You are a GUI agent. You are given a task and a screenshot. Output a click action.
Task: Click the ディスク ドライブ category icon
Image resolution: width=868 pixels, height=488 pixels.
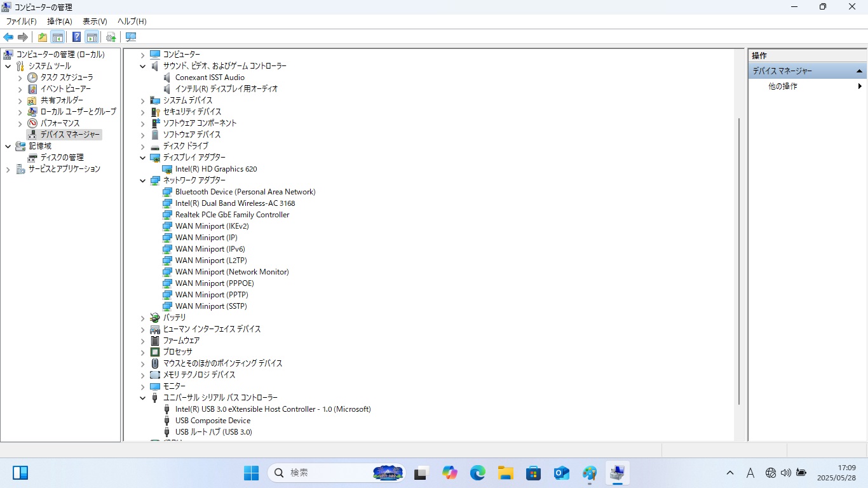point(155,146)
